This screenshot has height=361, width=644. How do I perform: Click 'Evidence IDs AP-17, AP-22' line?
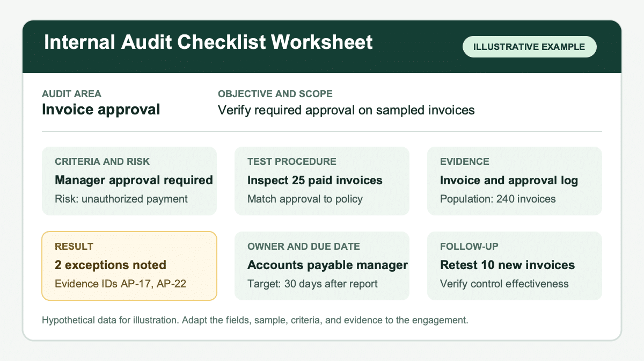point(121,283)
